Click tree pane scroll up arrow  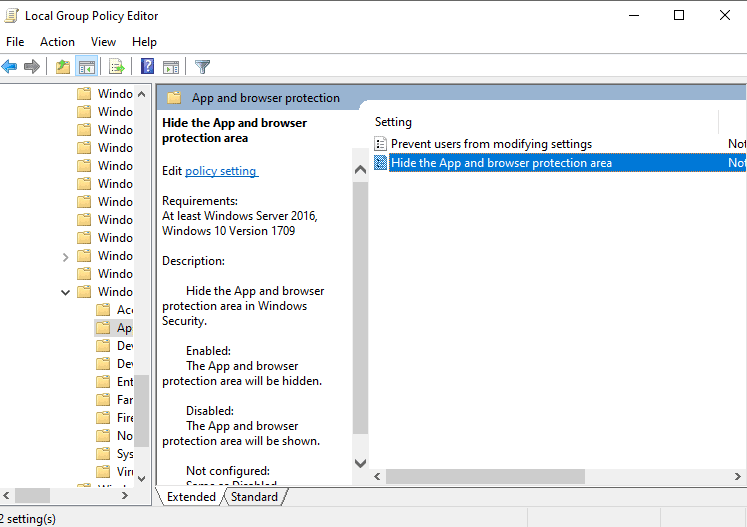point(141,94)
